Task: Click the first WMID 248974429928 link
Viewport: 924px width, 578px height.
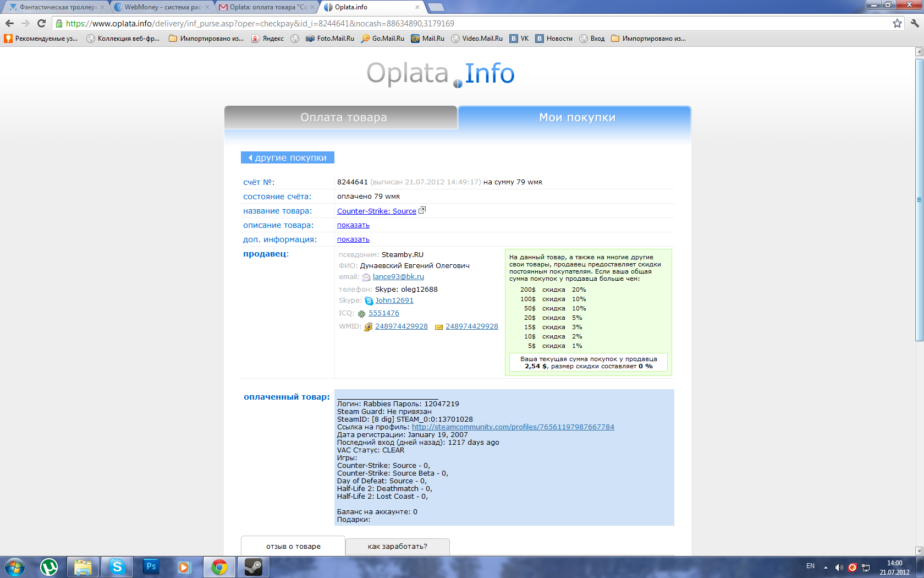Action: pyautogui.click(x=402, y=326)
